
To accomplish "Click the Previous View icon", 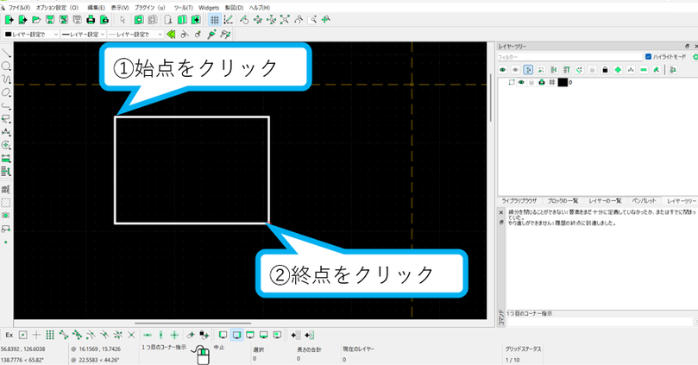I will pos(299,20).
